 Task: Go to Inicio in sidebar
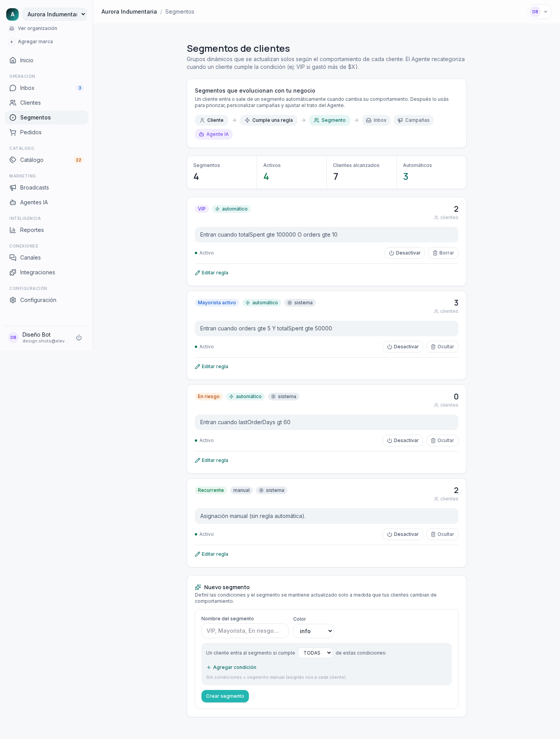tap(46, 60)
